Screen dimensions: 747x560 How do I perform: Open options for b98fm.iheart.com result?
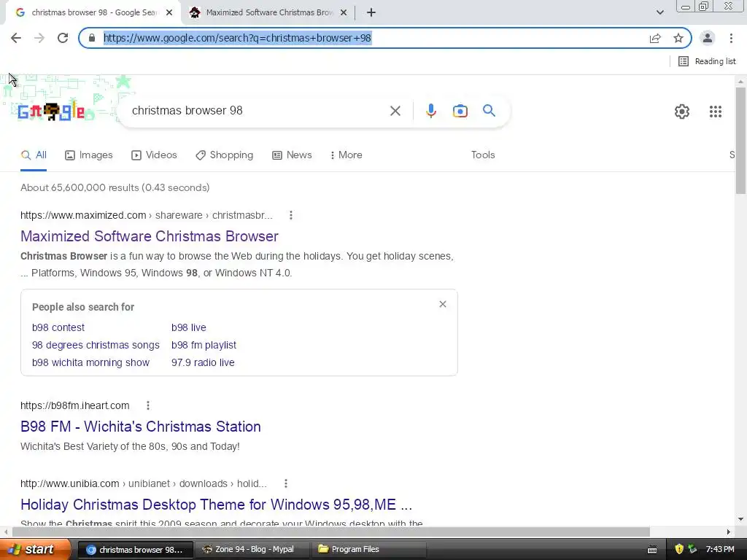(x=147, y=405)
